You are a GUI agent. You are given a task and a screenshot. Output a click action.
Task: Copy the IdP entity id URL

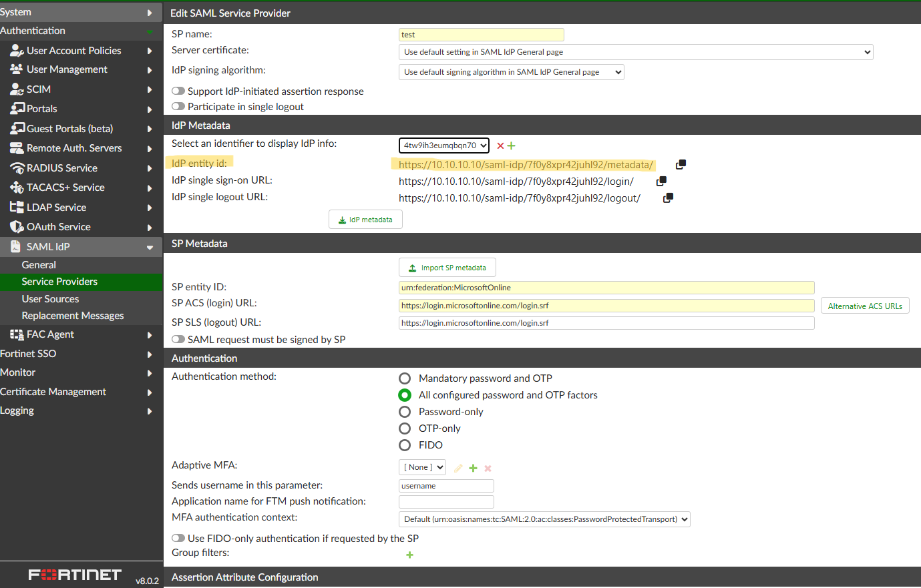pos(681,164)
